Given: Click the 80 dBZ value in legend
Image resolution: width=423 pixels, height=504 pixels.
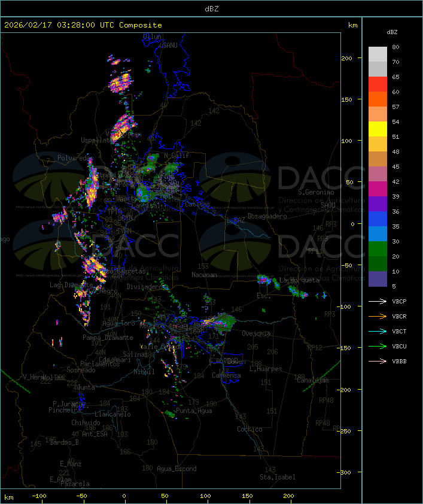Looking at the screenshot, I should pyautogui.click(x=395, y=47).
